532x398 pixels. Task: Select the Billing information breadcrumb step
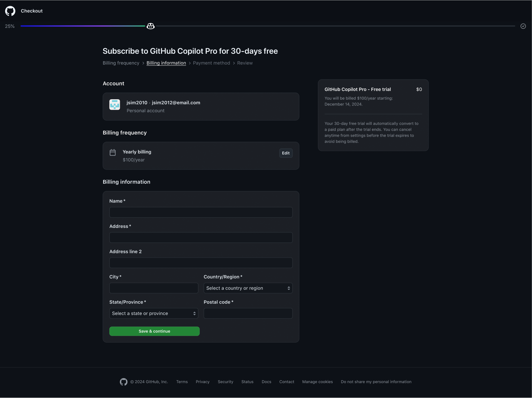click(166, 63)
